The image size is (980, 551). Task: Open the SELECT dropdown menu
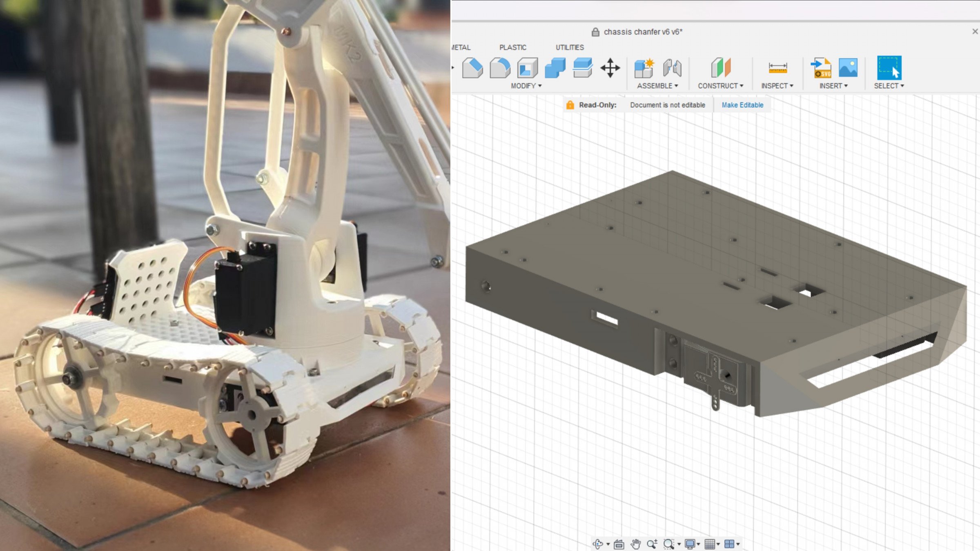click(x=889, y=86)
